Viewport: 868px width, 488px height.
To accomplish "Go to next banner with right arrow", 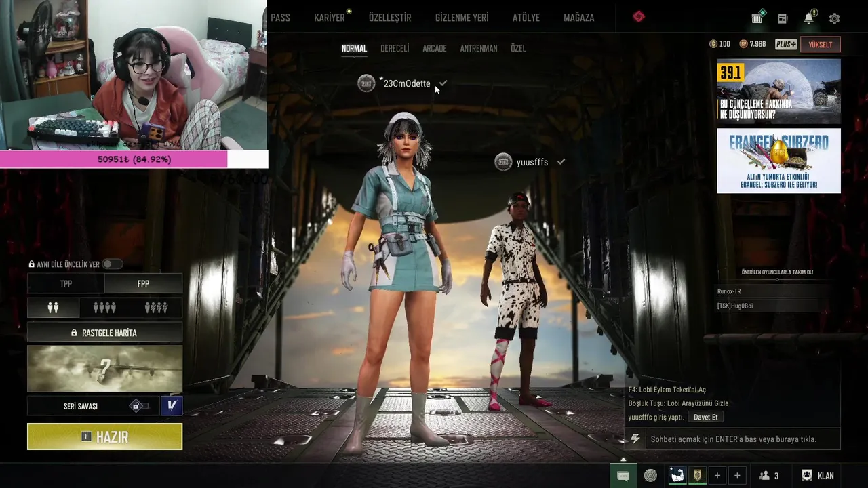I will click(x=835, y=91).
